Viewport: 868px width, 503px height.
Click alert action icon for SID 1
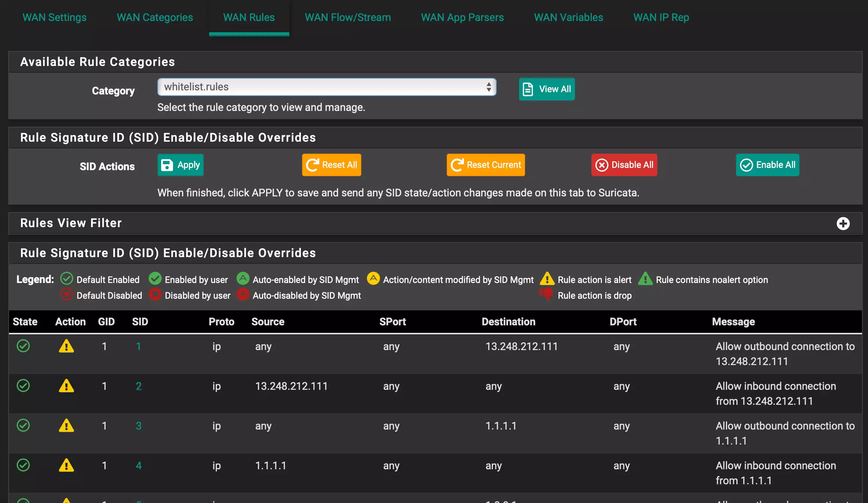click(66, 346)
